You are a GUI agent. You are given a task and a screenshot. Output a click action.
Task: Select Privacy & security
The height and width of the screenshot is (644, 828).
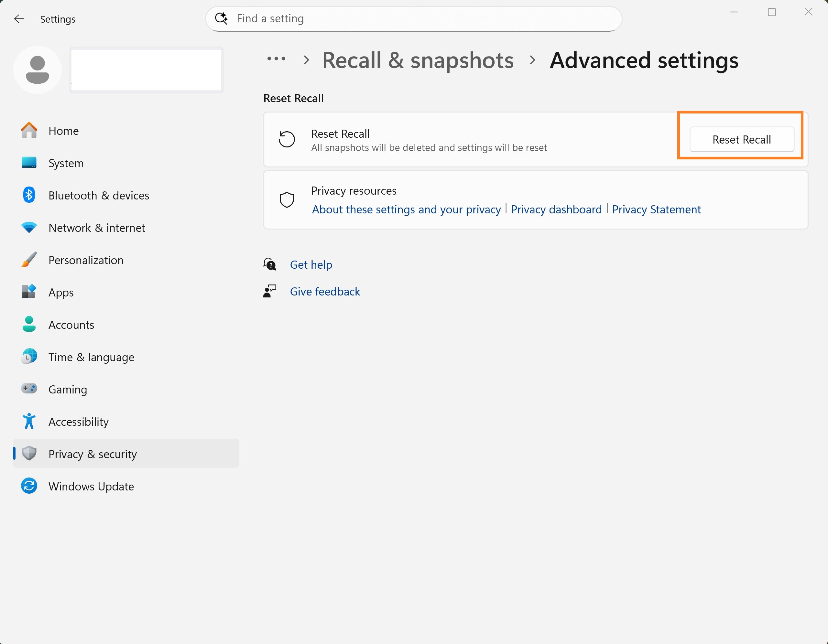(126, 454)
